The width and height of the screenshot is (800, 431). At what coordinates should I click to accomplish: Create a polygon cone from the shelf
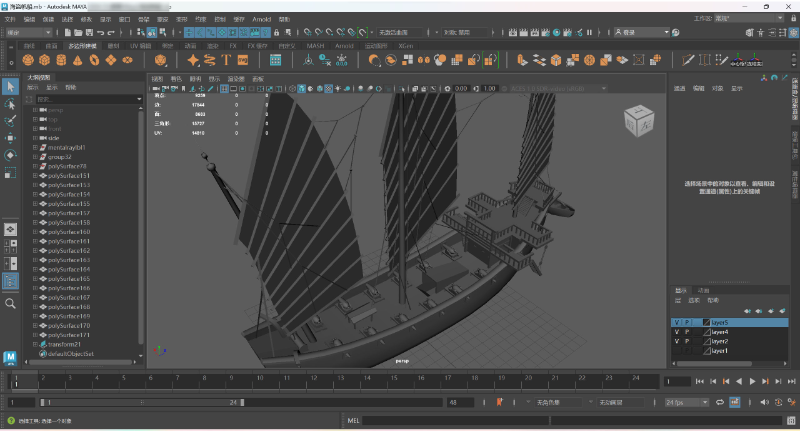[78, 60]
